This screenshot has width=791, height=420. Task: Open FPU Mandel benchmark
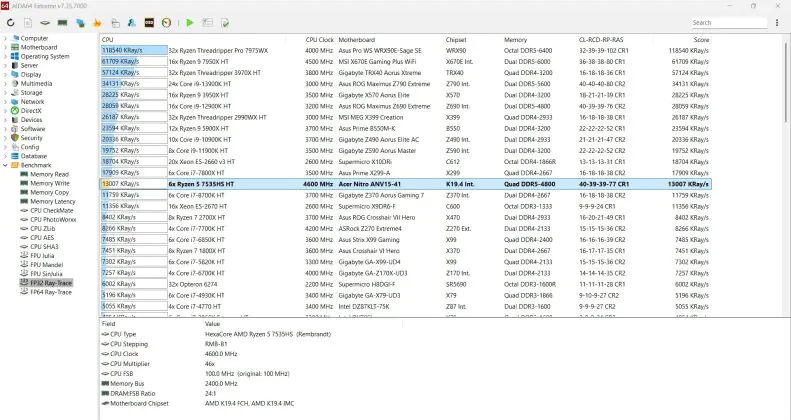pos(46,265)
